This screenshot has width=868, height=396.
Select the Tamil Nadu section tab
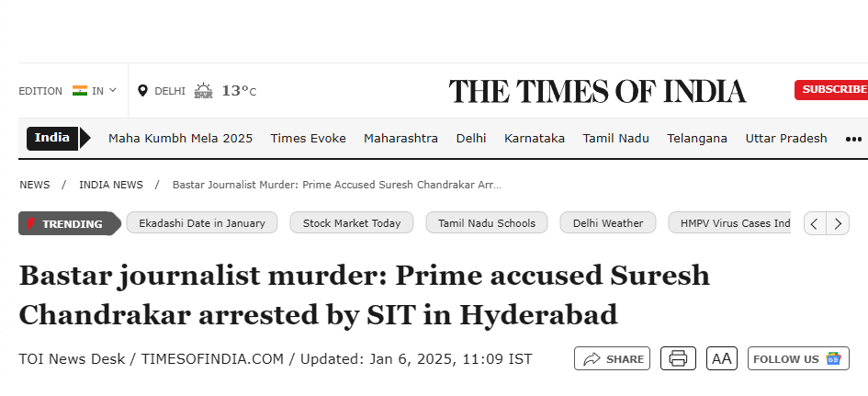tap(615, 139)
